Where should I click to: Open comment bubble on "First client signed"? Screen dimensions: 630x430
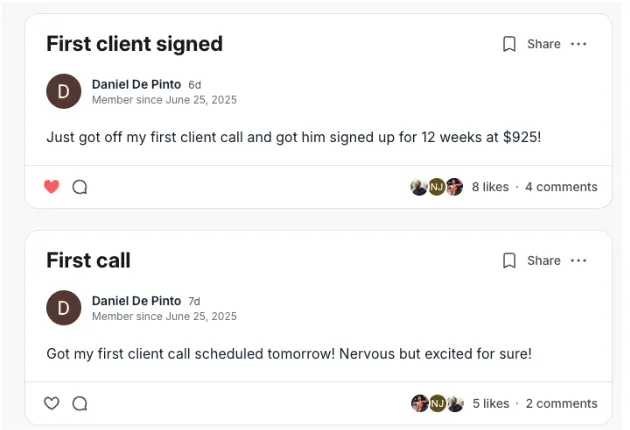tap(80, 187)
